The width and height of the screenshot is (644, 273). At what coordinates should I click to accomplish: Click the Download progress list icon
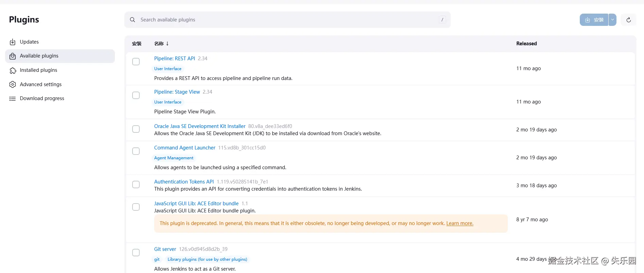point(13,99)
